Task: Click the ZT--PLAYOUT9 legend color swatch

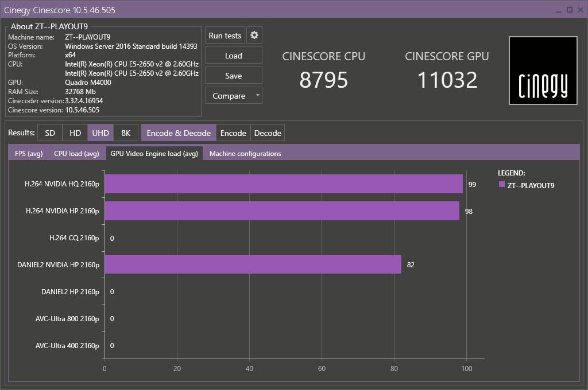Action: (x=502, y=184)
